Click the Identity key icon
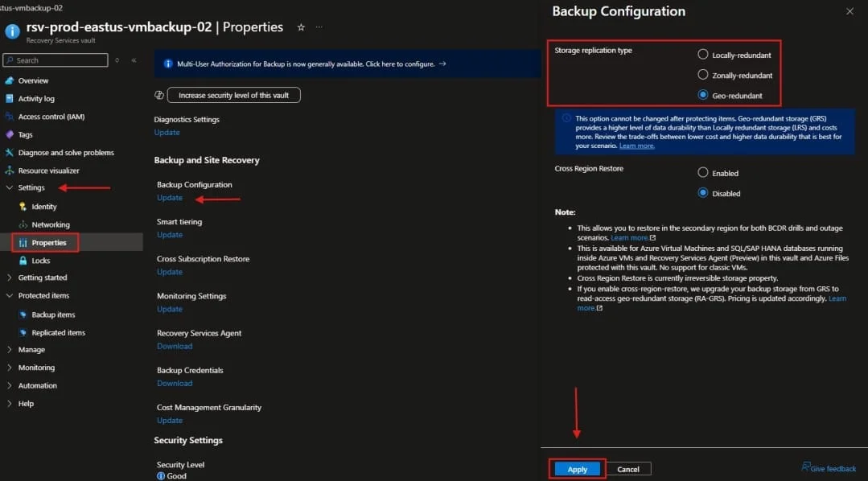The width and height of the screenshot is (868, 481). pos(23,207)
